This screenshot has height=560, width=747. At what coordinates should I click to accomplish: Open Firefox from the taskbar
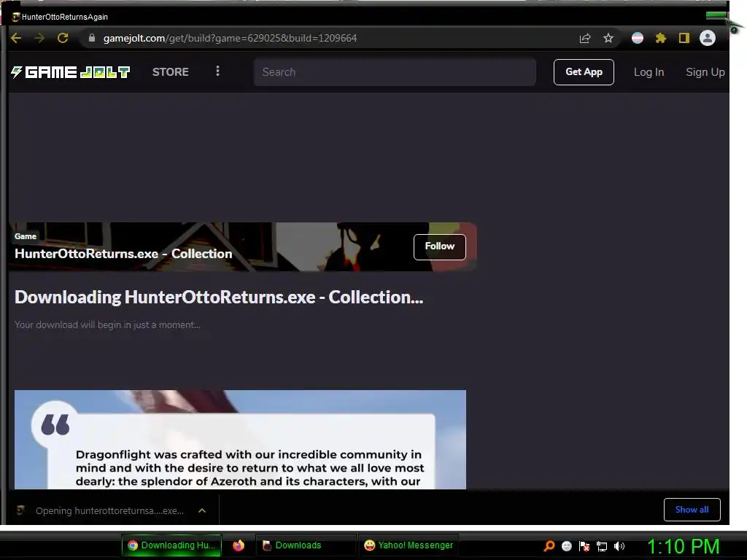pos(239,545)
